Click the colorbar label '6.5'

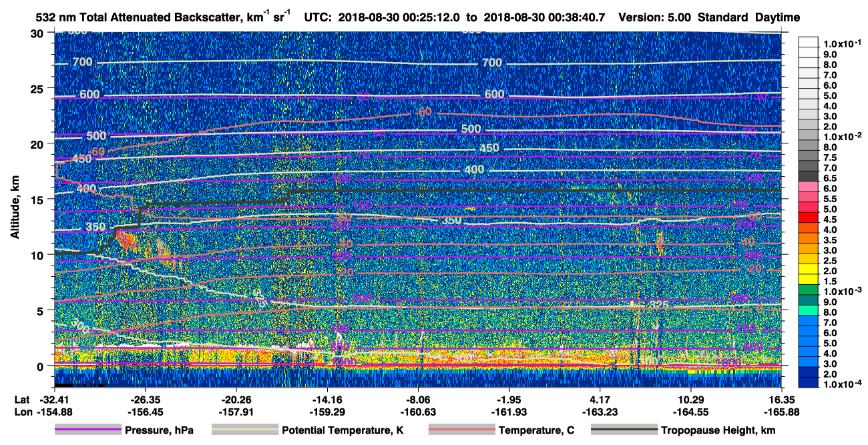point(830,177)
